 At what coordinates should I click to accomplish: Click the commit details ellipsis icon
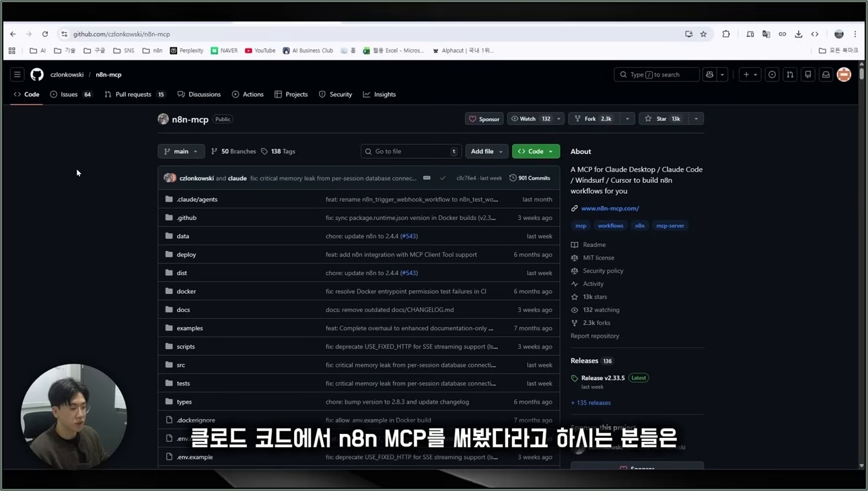click(x=427, y=178)
